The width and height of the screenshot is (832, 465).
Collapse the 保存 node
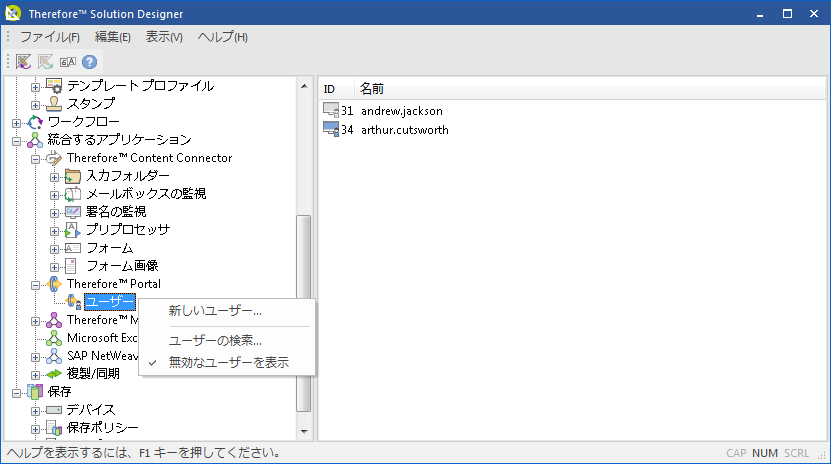(x=16, y=393)
